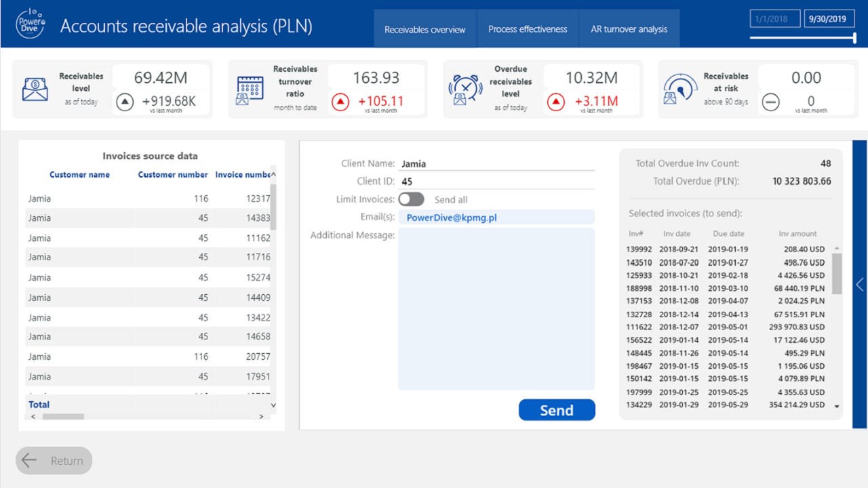Image resolution: width=868 pixels, height=488 pixels.
Task: Click the up arrow beside +919.68K
Action: pyautogui.click(x=125, y=102)
